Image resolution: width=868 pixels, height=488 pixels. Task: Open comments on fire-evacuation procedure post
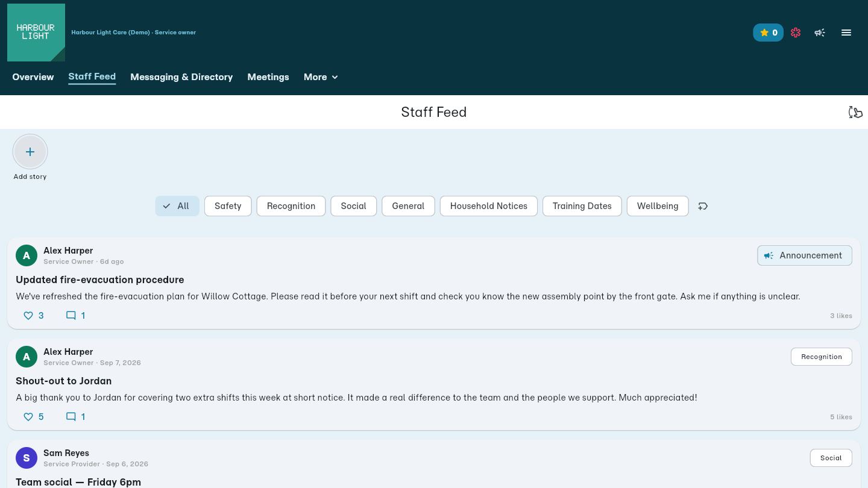(x=75, y=316)
